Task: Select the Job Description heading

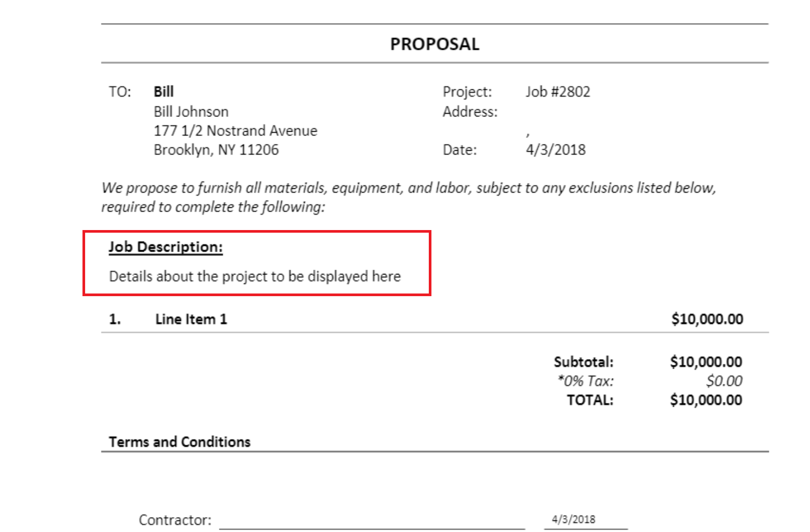Action: tap(166, 247)
